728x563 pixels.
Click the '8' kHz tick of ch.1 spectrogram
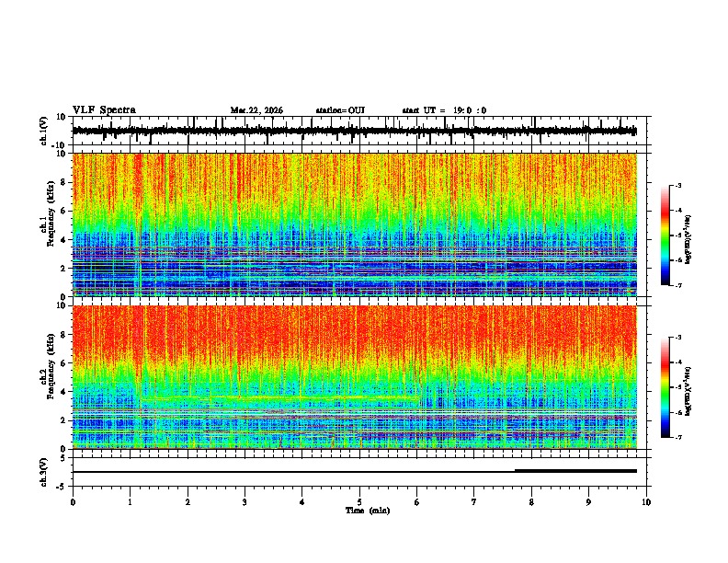coord(63,182)
